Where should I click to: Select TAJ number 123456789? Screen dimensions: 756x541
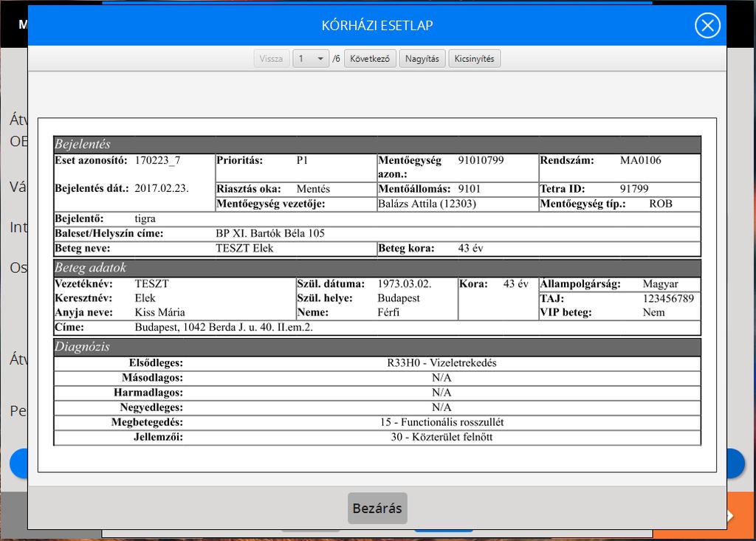coord(668,298)
